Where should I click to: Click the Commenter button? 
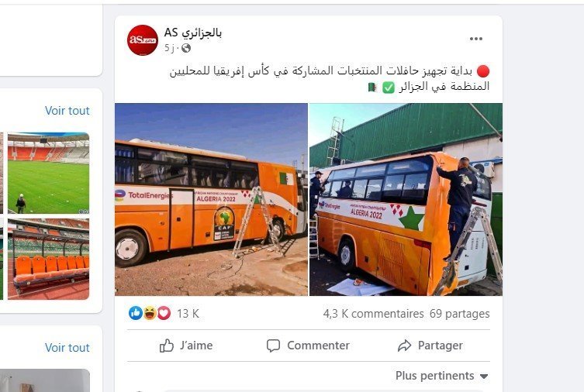coord(308,346)
